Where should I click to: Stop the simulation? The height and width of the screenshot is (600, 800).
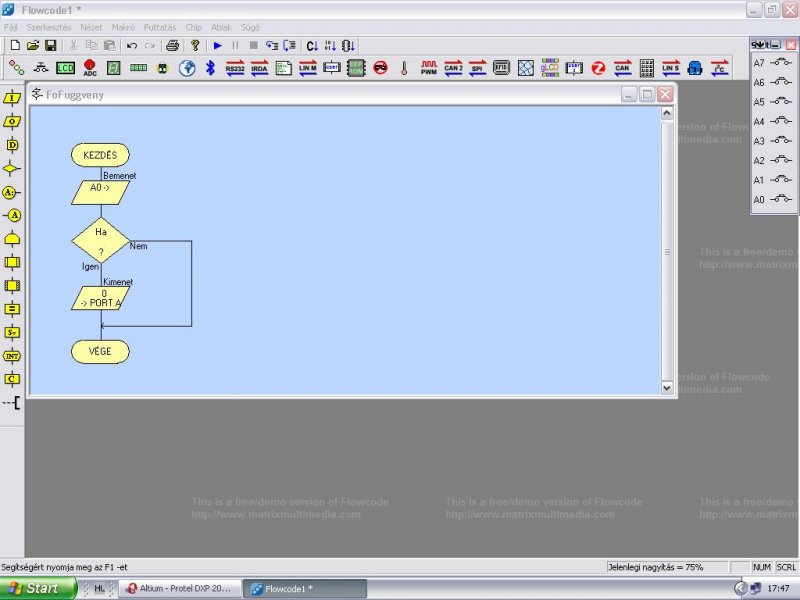coord(254,45)
